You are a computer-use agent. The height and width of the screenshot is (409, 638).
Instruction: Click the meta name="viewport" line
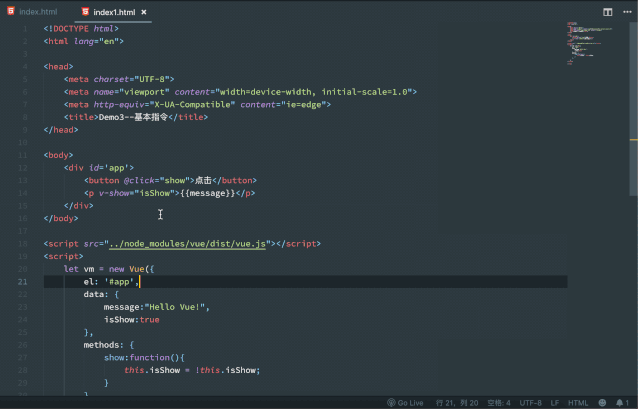pyautogui.click(x=240, y=92)
